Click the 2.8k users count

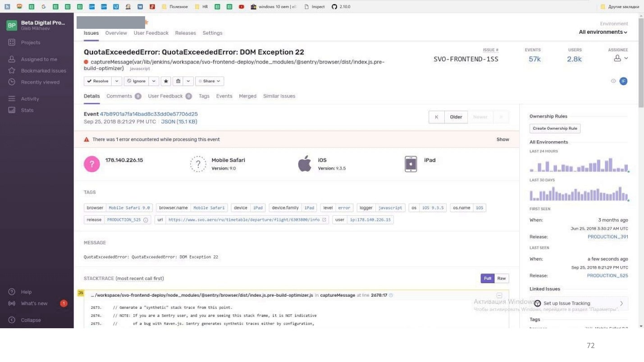[x=574, y=59]
